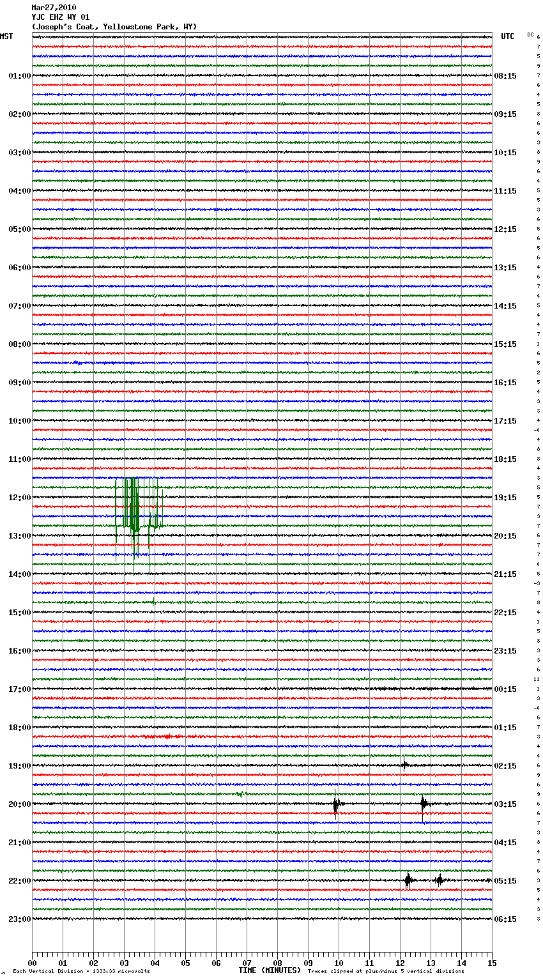Screen dimensions: 543x980
Task: Select the 12:00 MST time label
Action: coord(20,498)
